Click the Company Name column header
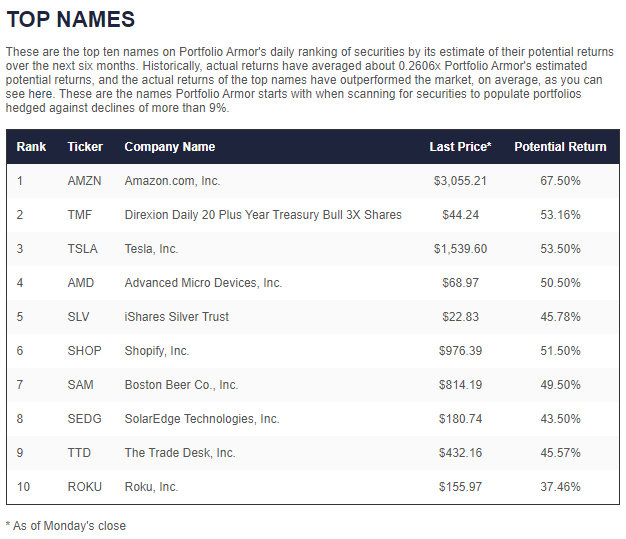 pos(169,147)
